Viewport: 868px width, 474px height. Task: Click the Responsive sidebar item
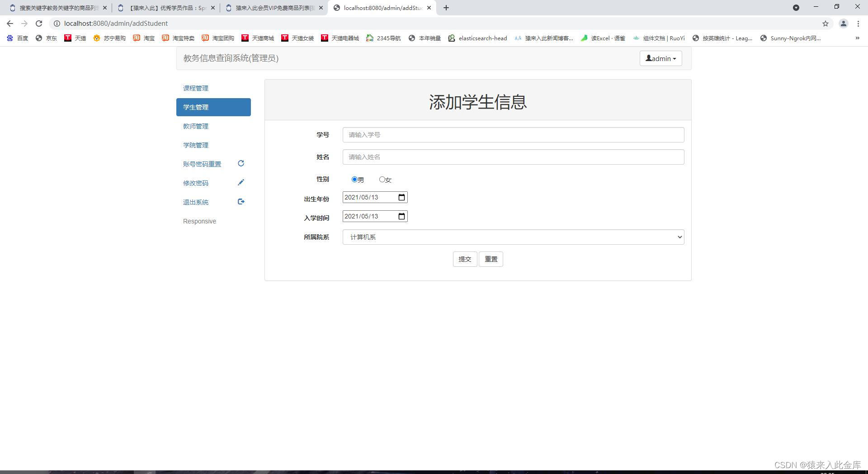199,221
